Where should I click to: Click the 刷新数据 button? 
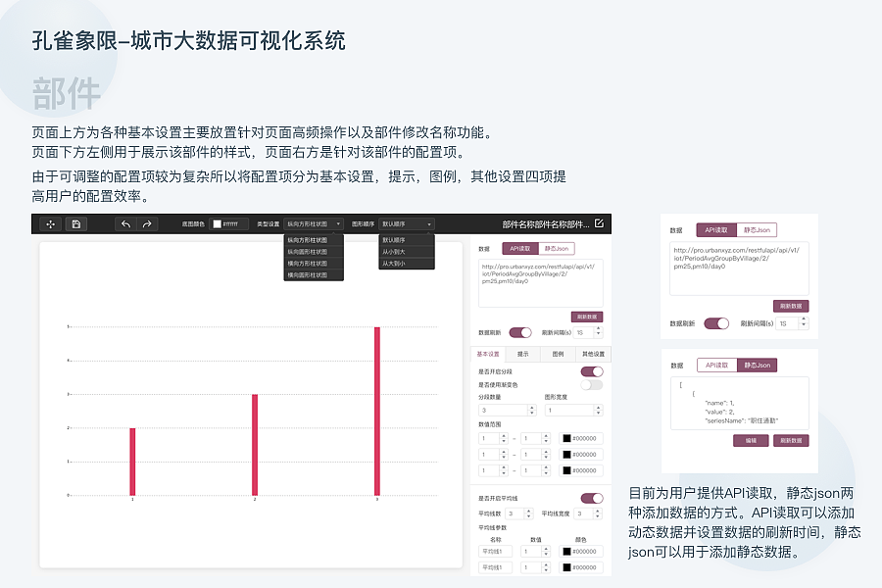[x=587, y=317]
